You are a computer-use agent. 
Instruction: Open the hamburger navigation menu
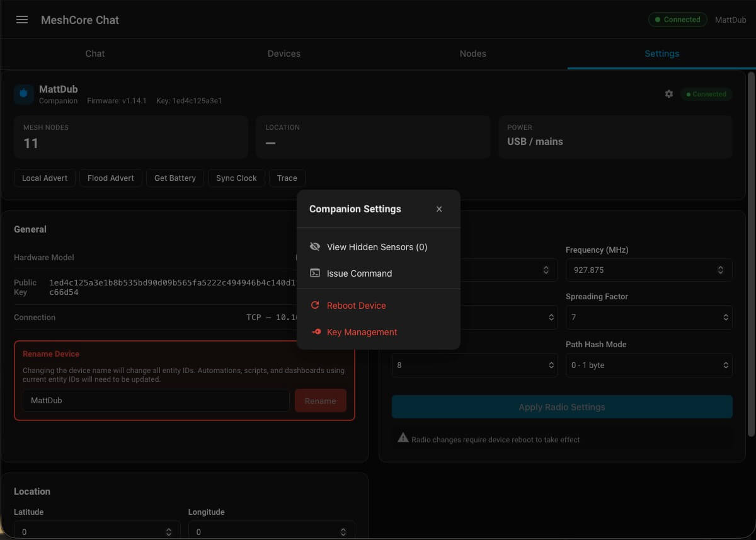[x=22, y=20]
